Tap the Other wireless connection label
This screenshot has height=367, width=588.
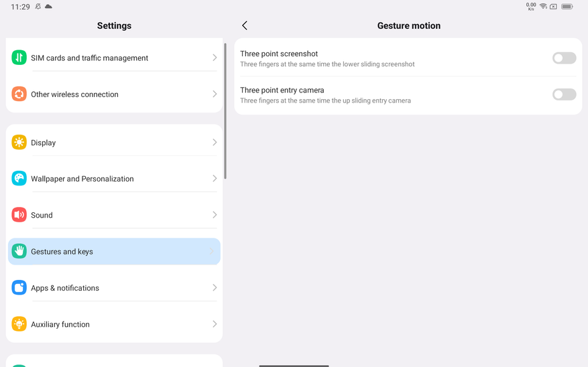click(74, 94)
